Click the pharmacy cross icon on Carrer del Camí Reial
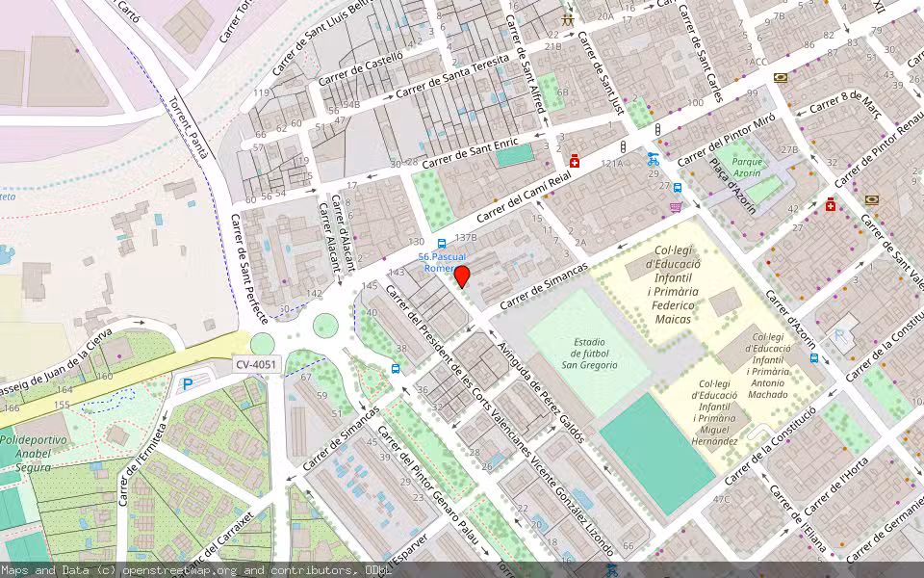Viewport: 924px width, 578px height. 575,159
